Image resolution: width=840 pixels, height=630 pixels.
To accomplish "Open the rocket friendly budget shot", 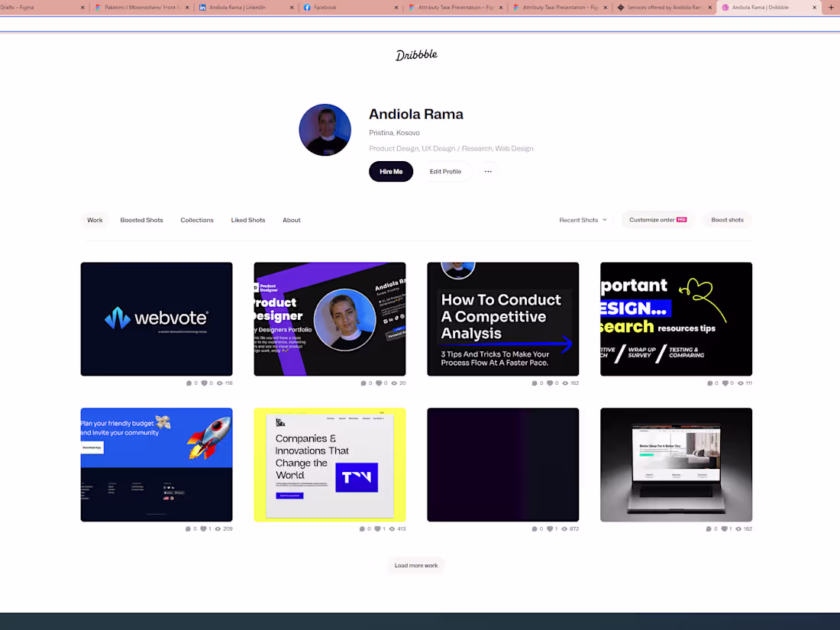I will coord(157,464).
